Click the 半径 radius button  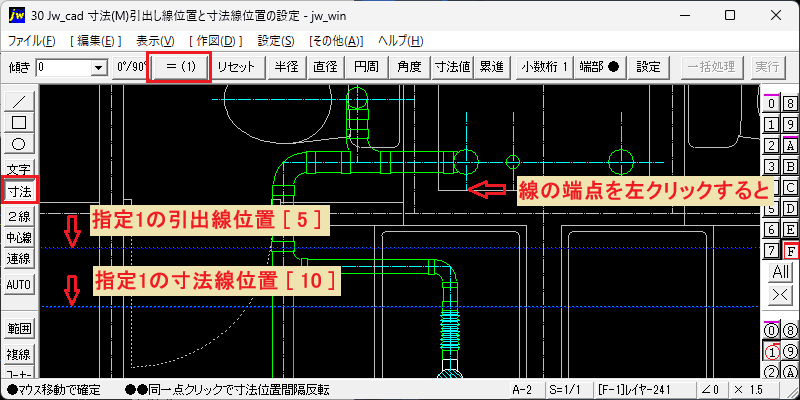tap(286, 67)
